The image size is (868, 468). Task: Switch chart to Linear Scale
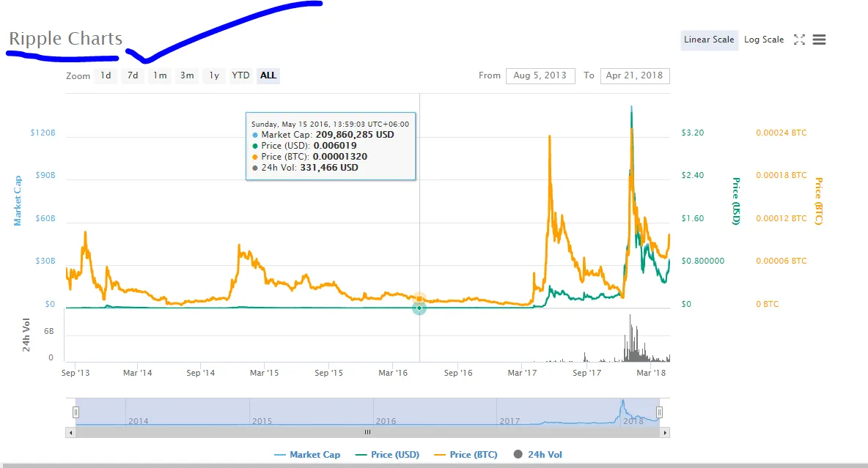709,40
